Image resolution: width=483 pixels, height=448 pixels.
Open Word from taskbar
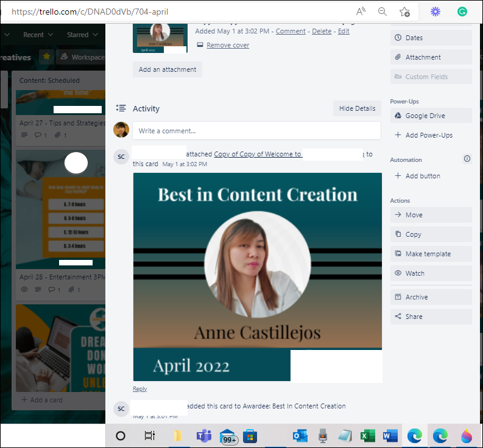390,436
